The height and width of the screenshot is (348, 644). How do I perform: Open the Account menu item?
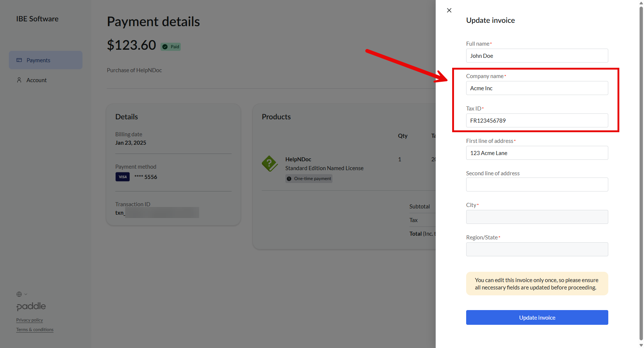(46, 80)
